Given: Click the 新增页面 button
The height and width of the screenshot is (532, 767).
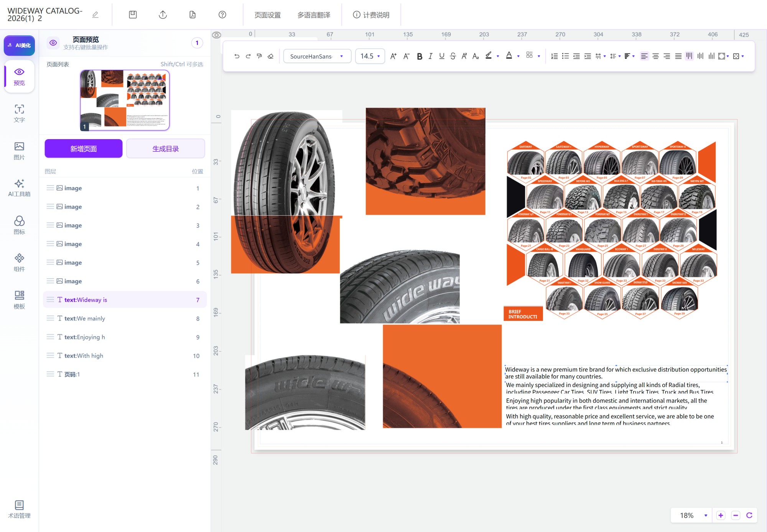Looking at the screenshot, I should (x=84, y=149).
